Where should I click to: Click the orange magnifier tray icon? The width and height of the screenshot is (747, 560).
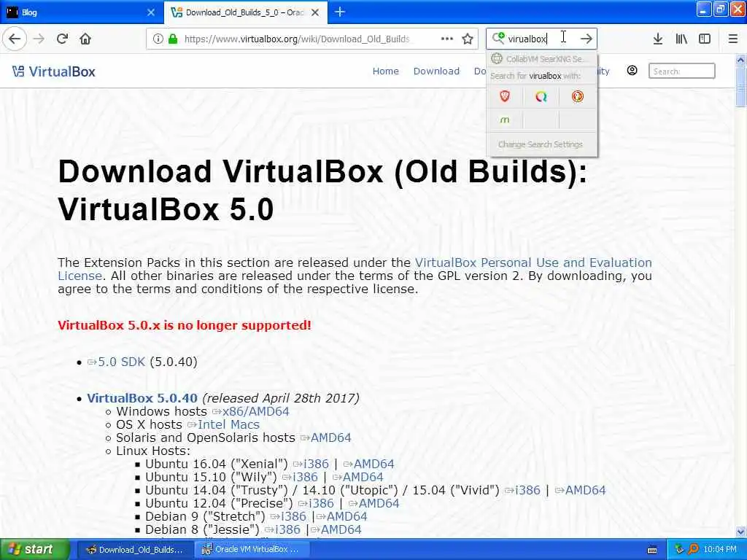click(x=693, y=550)
